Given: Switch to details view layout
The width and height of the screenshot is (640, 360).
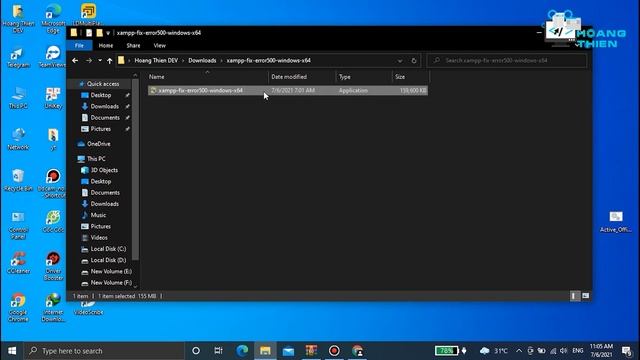Looking at the screenshot, I should pyautogui.click(x=575, y=296).
